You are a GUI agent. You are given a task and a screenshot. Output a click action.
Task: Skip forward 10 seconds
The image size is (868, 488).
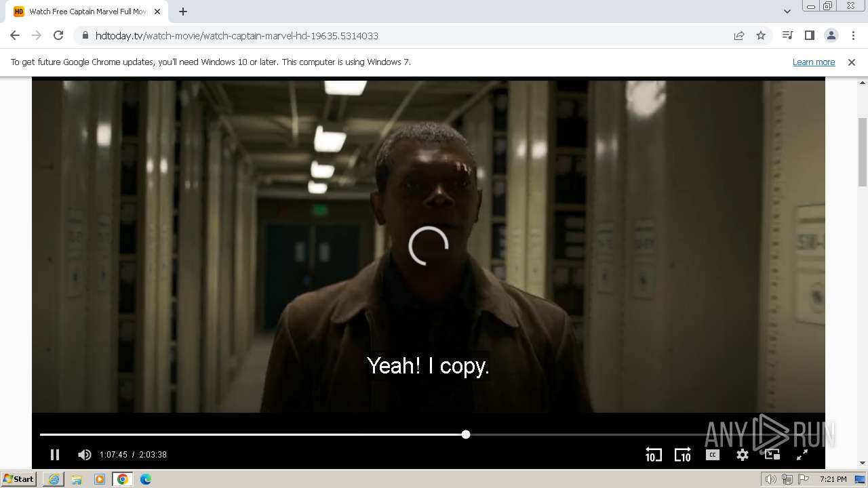tap(682, 455)
